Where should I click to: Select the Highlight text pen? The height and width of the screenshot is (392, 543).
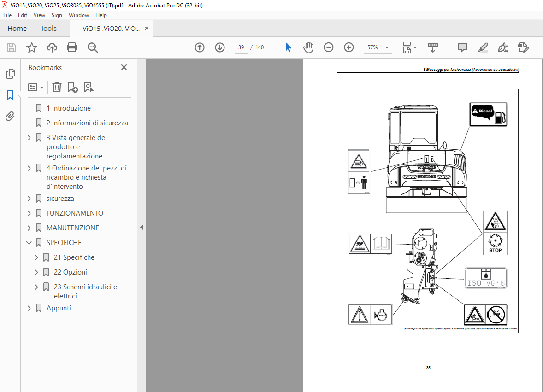pos(483,47)
